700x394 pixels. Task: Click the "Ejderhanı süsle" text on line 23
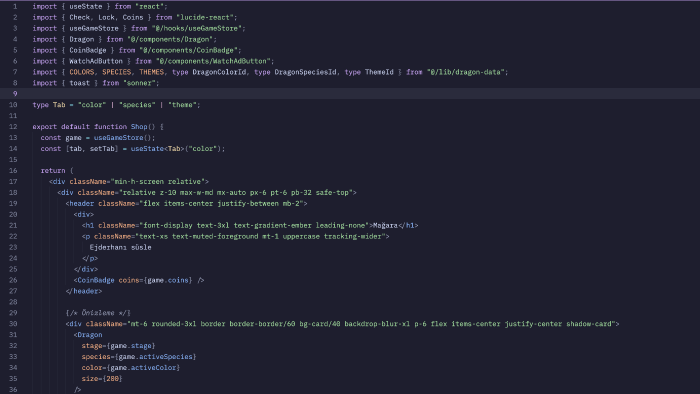click(x=121, y=247)
